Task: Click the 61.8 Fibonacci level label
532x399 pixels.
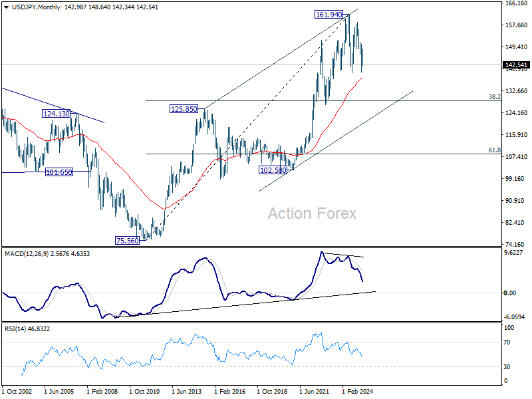Action: click(x=494, y=150)
